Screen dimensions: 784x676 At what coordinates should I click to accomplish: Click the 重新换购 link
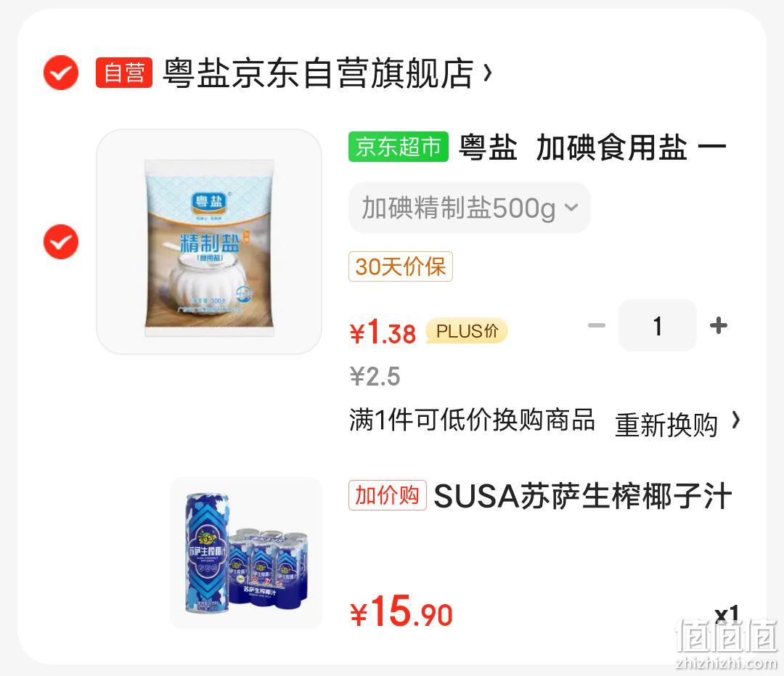[x=666, y=425]
